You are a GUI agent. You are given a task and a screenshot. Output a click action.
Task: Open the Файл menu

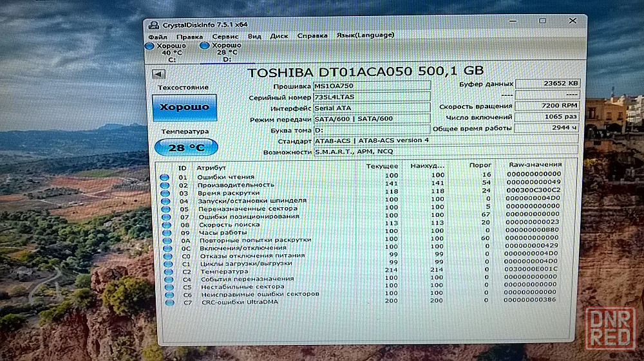pos(158,37)
